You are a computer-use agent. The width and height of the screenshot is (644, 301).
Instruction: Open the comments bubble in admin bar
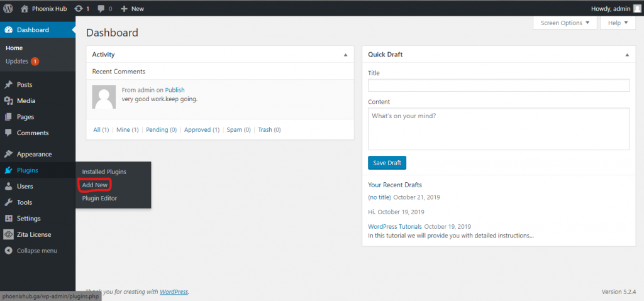point(101,9)
